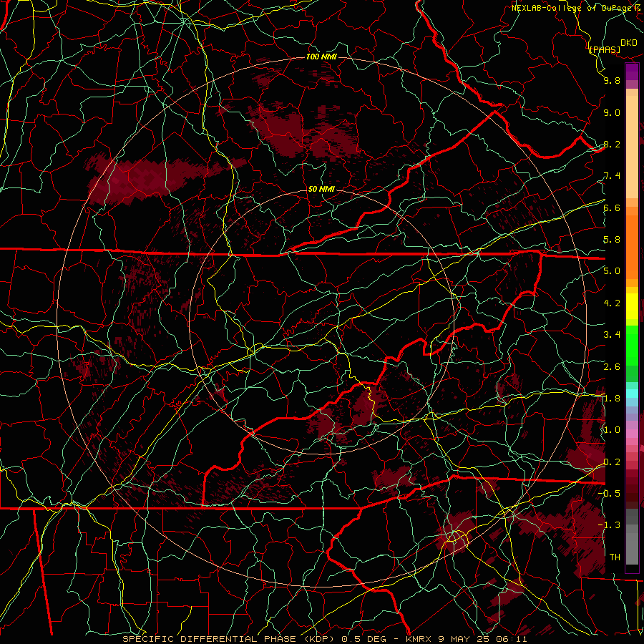The image size is (644, 644).
Task: Click the DKD label above the legend
Action: (x=629, y=43)
